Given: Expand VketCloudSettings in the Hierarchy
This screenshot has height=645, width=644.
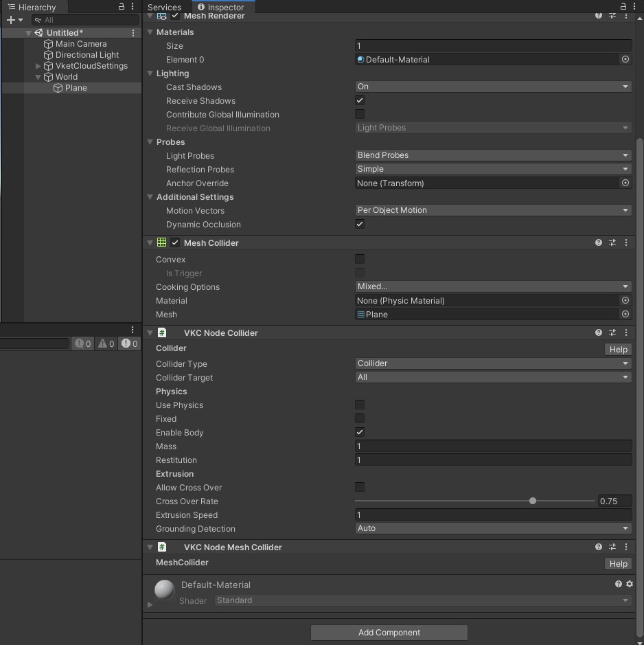Looking at the screenshot, I should pos(38,66).
